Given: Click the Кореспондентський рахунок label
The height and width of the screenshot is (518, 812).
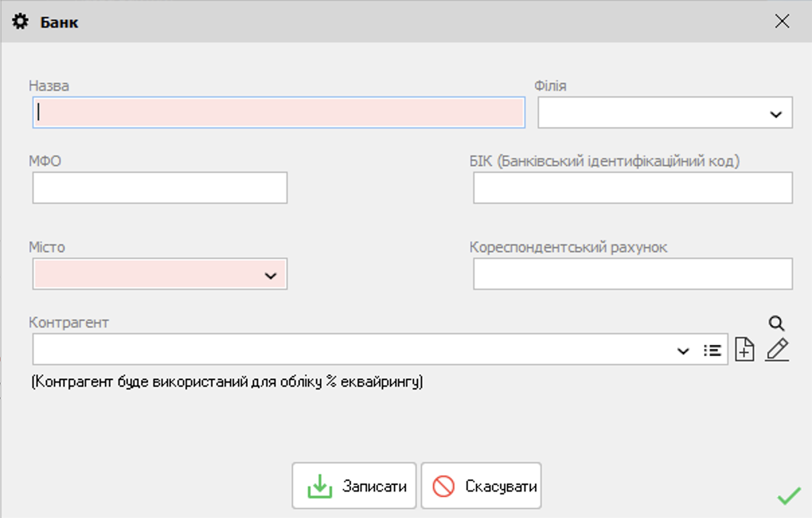Looking at the screenshot, I should (569, 247).
